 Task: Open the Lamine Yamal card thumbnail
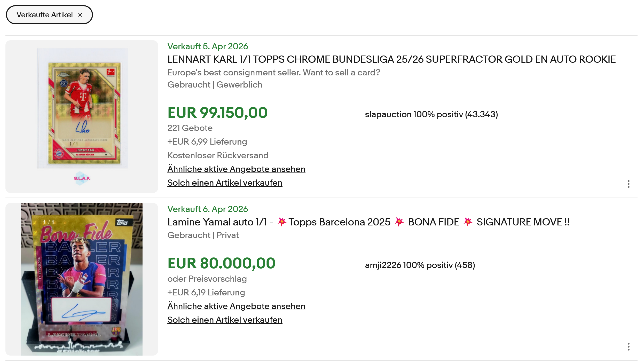(x=82, y=279)
